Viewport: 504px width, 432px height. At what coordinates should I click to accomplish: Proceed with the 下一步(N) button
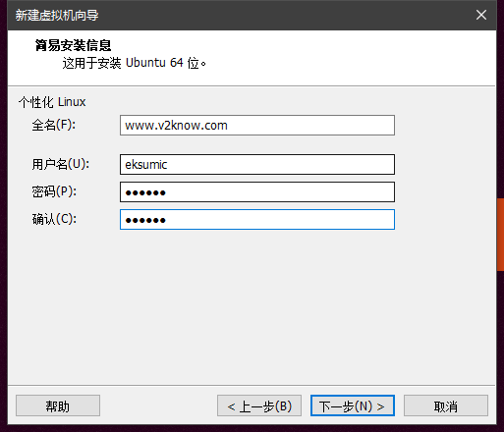click(353, 405)
